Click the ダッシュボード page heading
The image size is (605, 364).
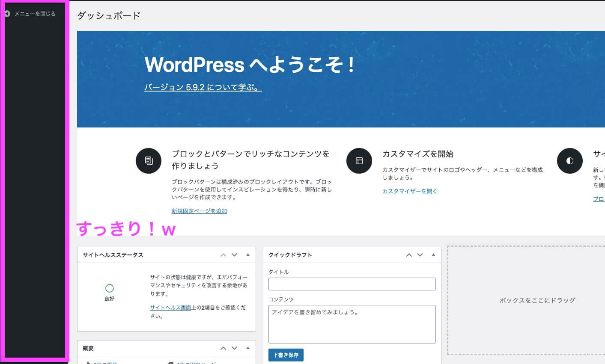(109, 16)
